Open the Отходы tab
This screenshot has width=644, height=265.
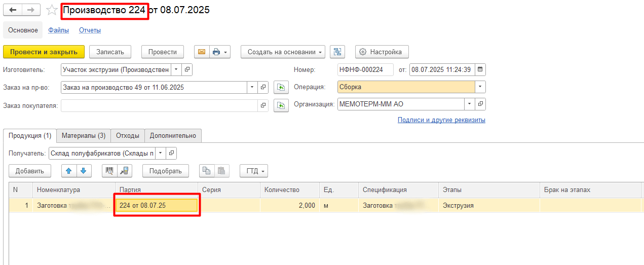pos(127,136)
